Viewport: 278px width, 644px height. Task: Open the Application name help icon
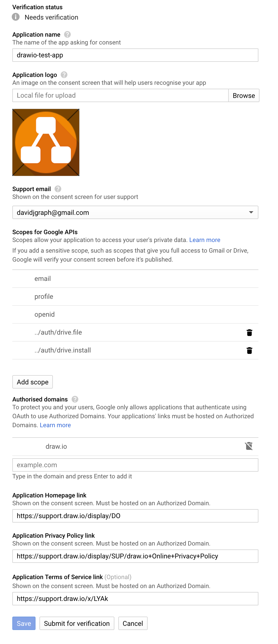[x=67, y=34]
